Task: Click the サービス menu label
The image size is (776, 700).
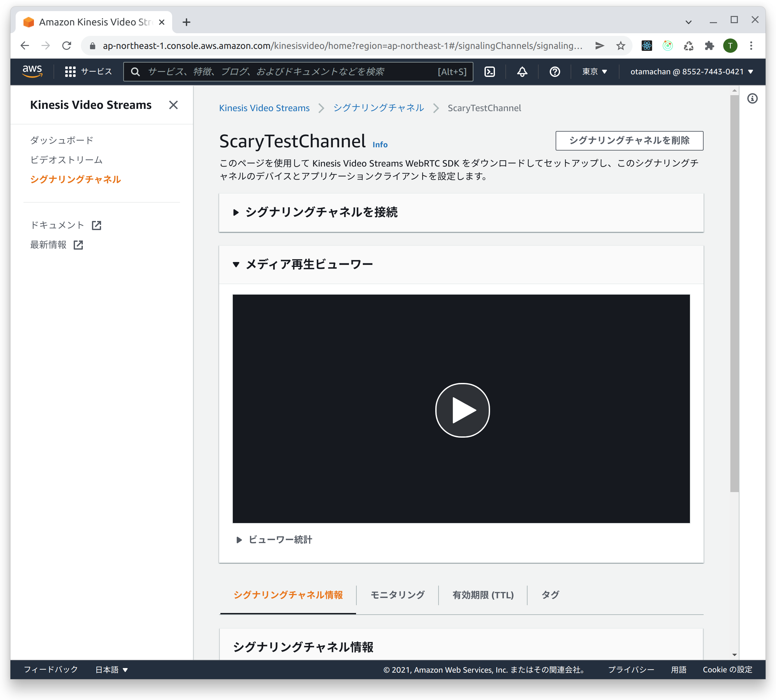Action: [x=96, y=72]
